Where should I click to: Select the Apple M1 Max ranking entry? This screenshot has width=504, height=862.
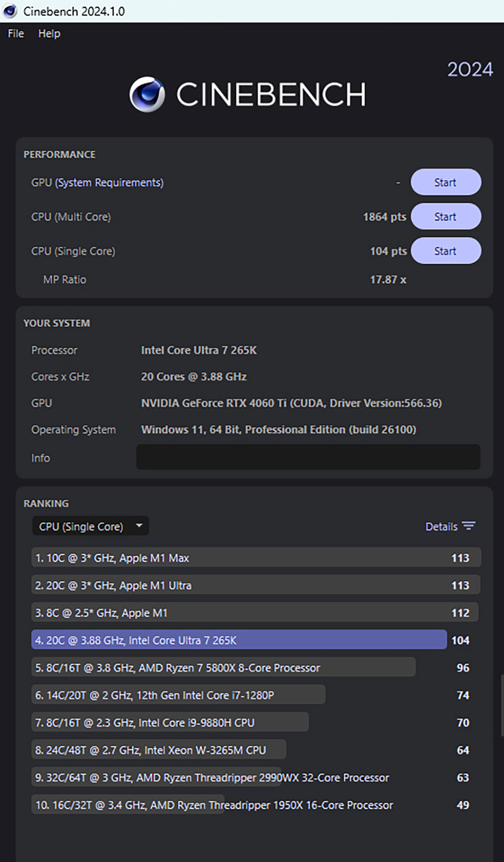pyautogui.click(x=255, y=557)
